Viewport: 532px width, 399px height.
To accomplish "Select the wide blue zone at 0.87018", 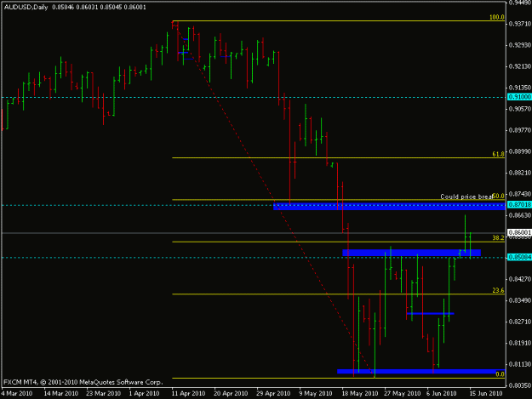I will click(389, 206).
